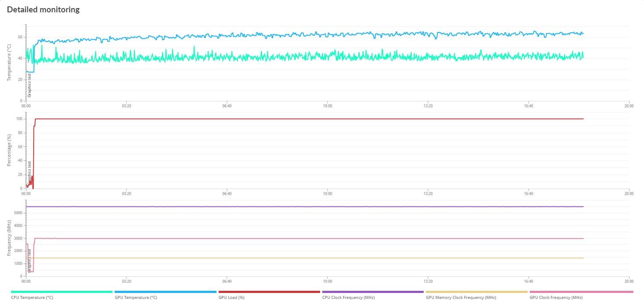Click the Frequency (MHz) axis title
This screenshot has height=307, width=644.
9,238
